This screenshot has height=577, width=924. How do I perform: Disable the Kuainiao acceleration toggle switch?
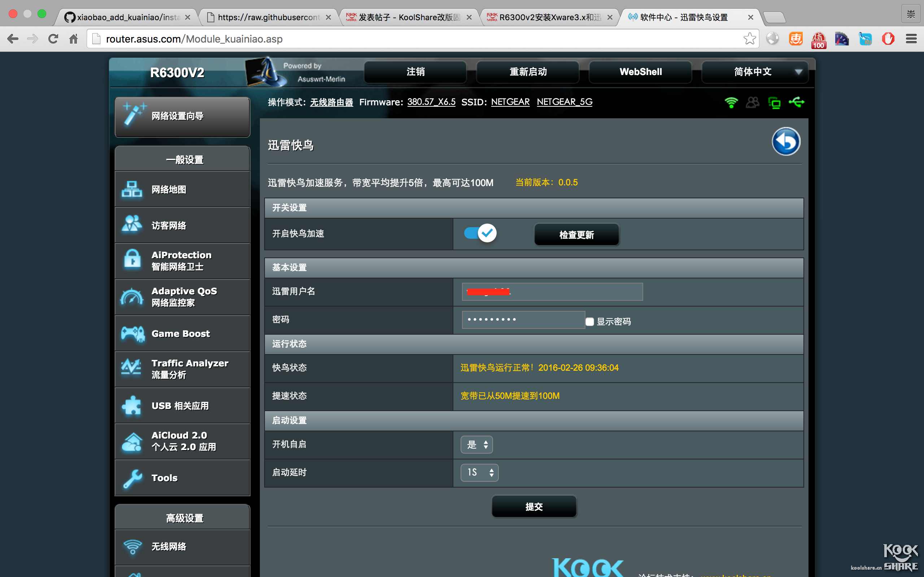point(480,233)
